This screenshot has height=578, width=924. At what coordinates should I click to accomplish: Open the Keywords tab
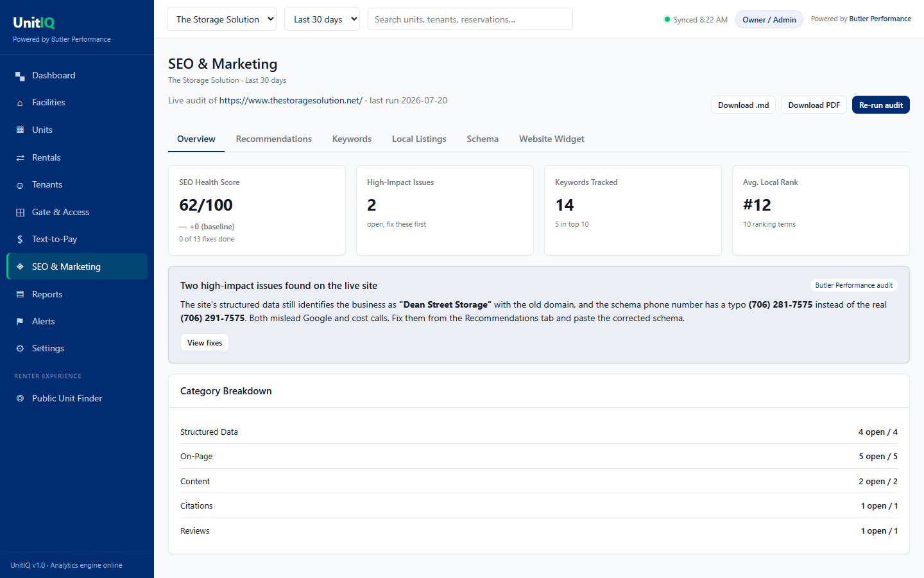point(352,139)
